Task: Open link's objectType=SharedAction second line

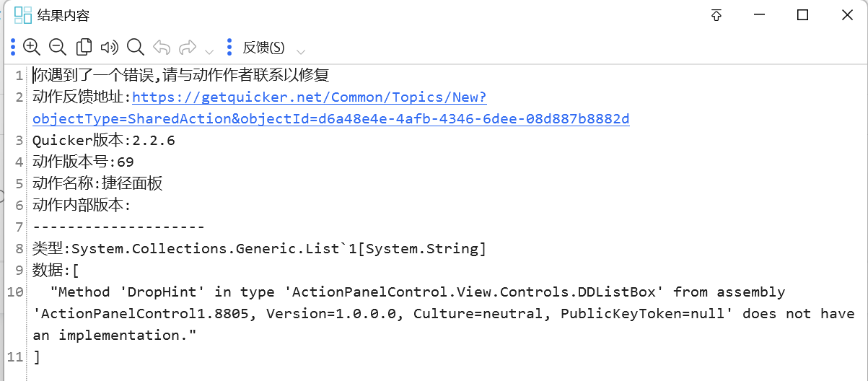Action: (331, 119)
